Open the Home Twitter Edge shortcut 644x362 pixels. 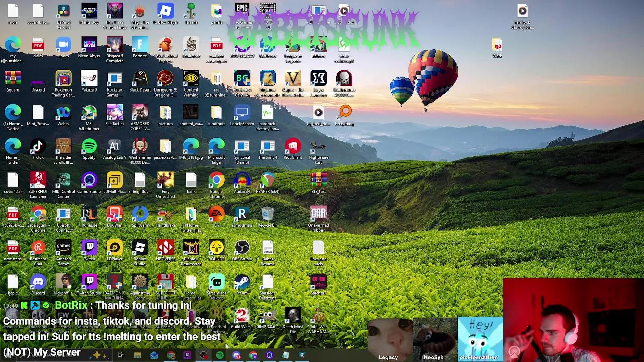point(13,151)
